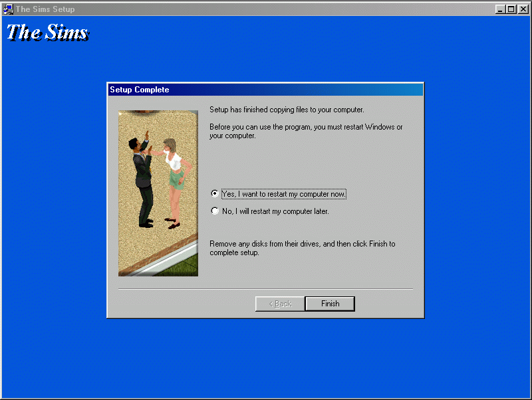Minimize The Sims Setup window
The height and width of the screenshot is (400, 532).
click(500, 9)
